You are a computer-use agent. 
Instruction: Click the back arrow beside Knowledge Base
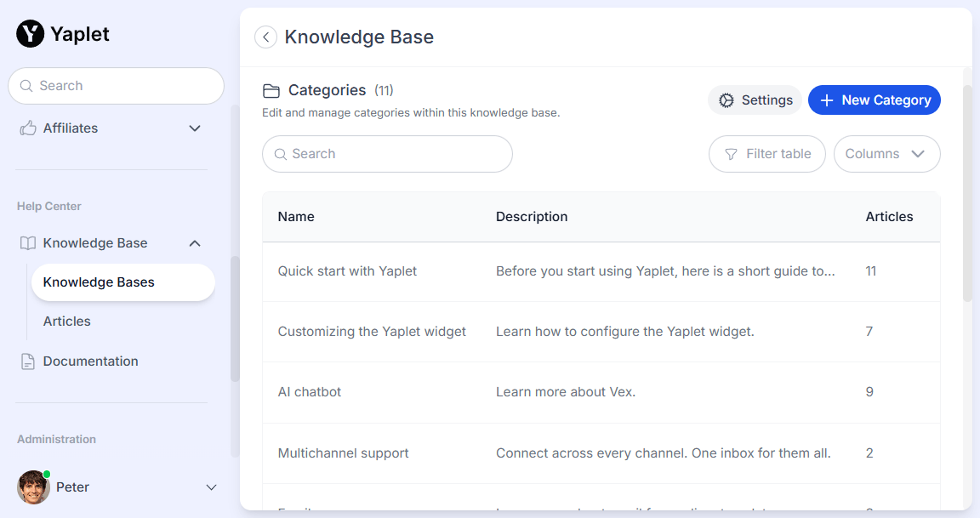coord(266,37)
